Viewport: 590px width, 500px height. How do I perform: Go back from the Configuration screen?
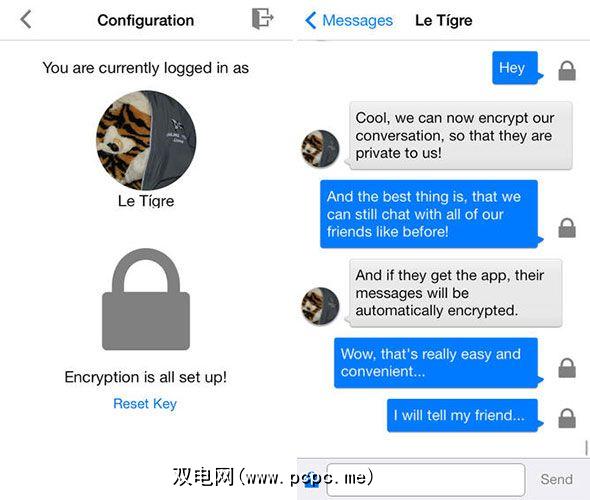click(x=26, y=19)
